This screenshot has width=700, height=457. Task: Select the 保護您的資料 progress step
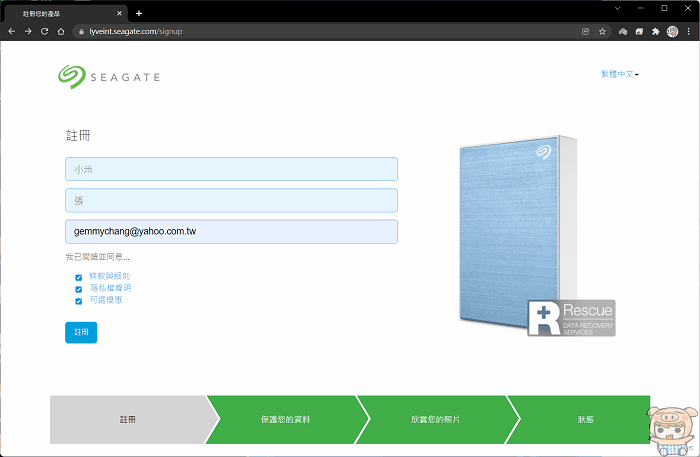coord(285,420)
